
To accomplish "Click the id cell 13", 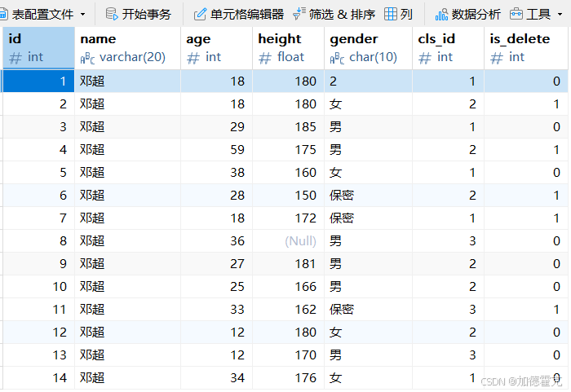I will (38, 355).
